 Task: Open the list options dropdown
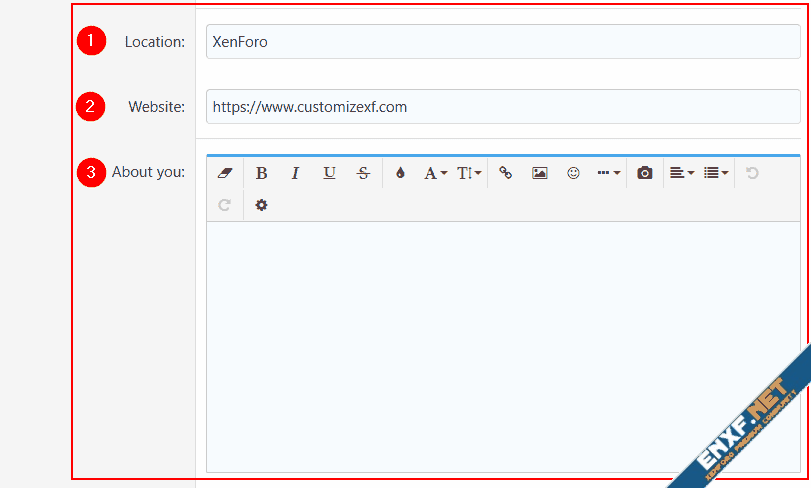click(716, 173)
